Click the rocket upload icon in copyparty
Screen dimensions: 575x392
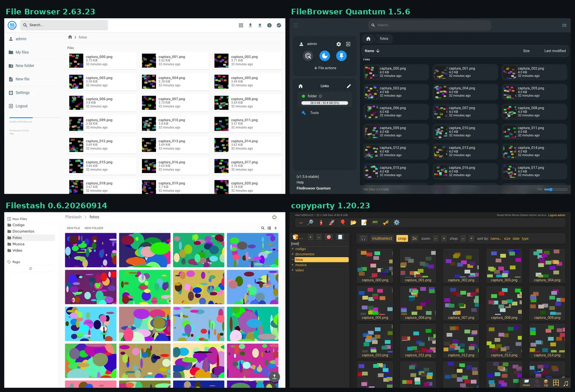point(332,223)
